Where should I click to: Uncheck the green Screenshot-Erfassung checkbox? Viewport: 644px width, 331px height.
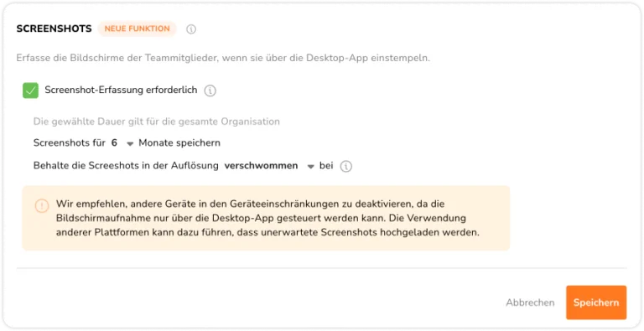click(x=30, y=91)
